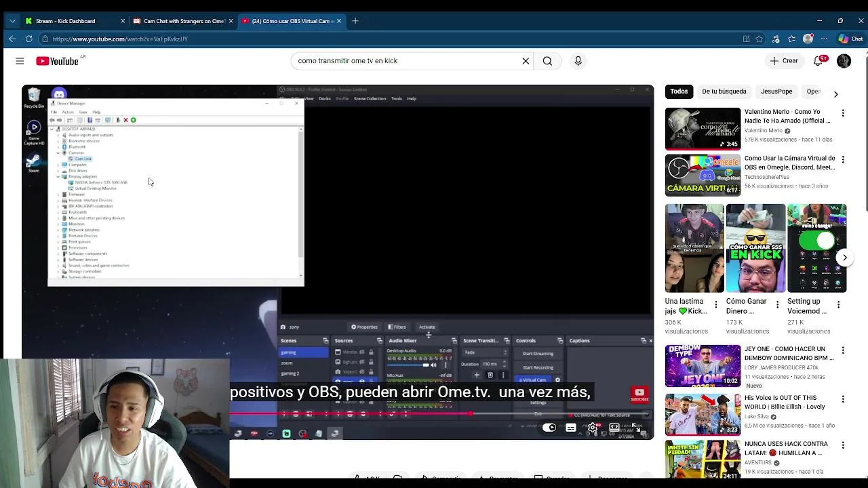Open options for NUNCA USES HACK video
The height and width of the screenshot is (488, 868).
[843, 445]
